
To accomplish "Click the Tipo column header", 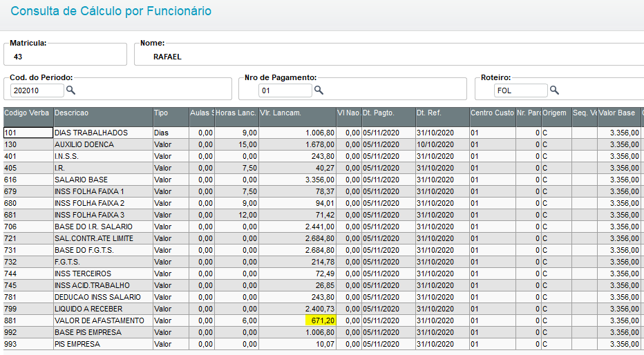I will [x=171, y=117].
